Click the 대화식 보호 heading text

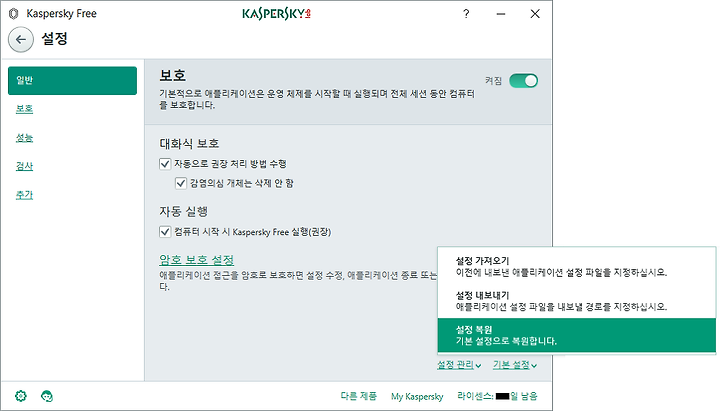[189, 143]
